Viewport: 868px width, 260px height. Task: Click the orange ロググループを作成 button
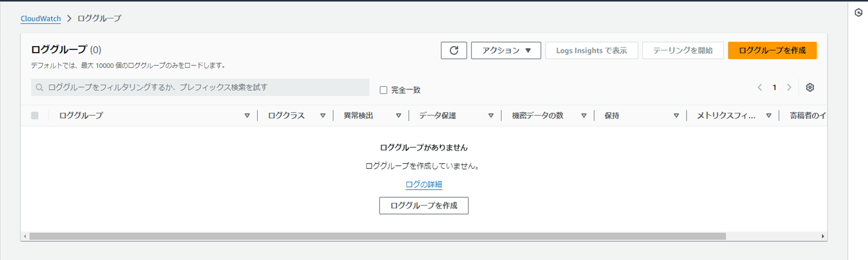click(x=772, y=51)
